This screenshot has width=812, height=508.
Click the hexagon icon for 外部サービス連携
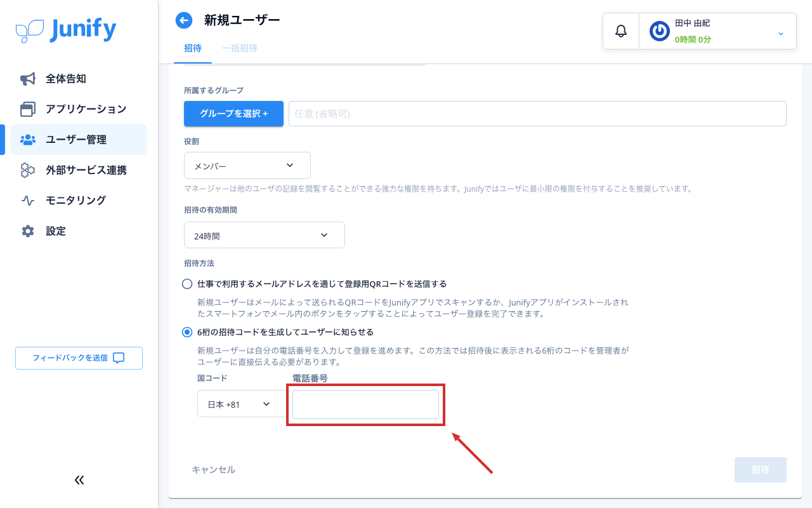(x=28, y=170)
